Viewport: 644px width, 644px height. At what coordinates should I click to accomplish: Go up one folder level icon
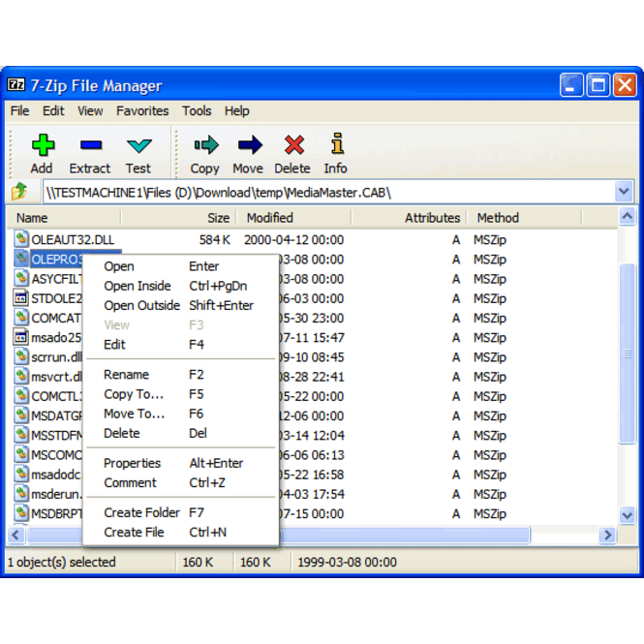point(20,192)
